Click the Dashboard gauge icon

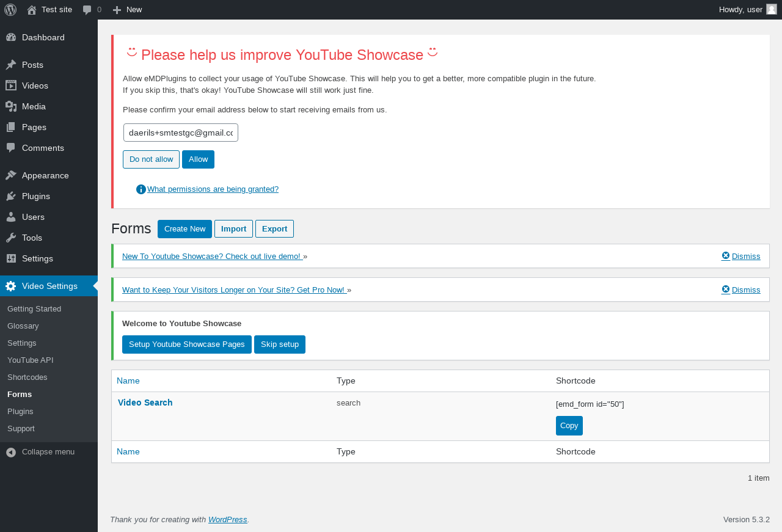pos(11,37)
